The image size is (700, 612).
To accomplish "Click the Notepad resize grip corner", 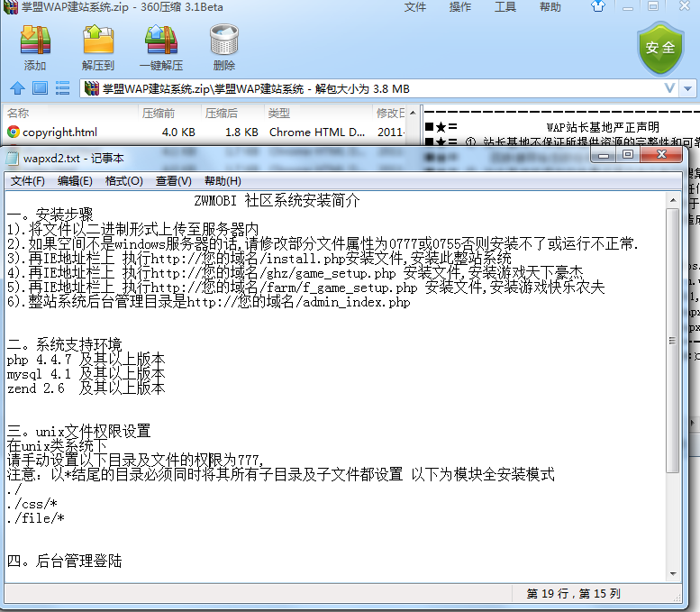I will (x=677, y=598).
